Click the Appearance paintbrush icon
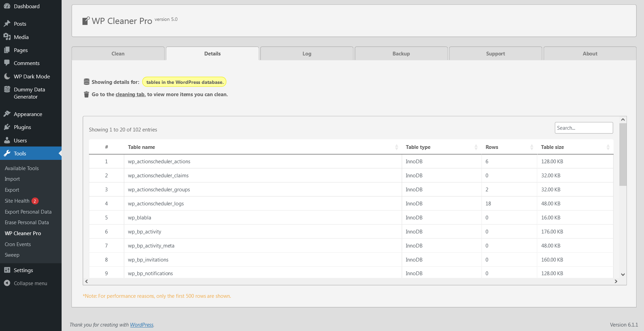This screenshot has width=644, height=331. point(7,114)
